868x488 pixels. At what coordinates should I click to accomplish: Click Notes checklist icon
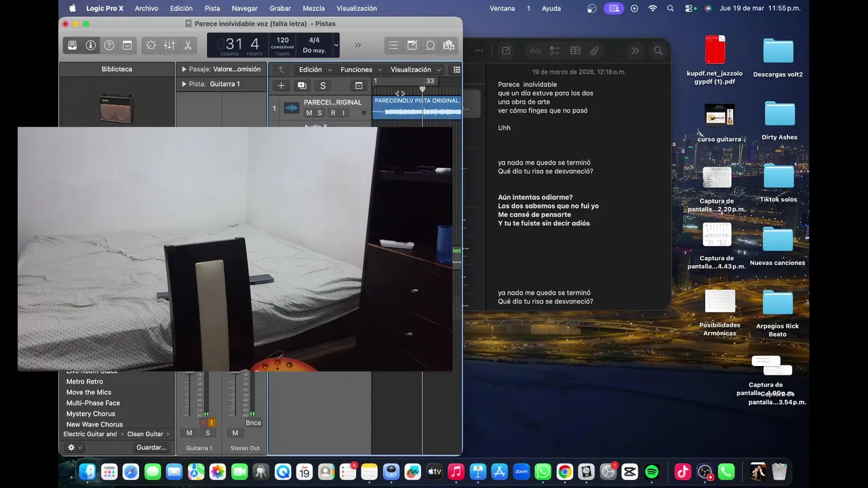[554, 51]
